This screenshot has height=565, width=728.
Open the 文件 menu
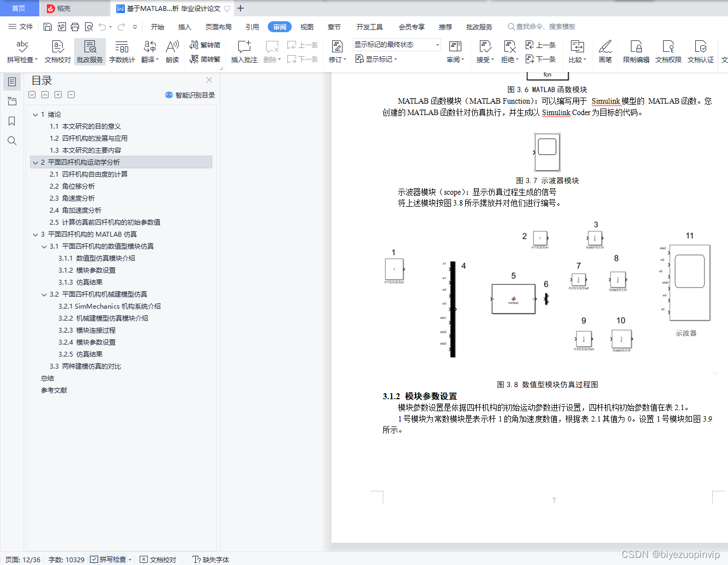pyautogui.click(x=21, y=27)
